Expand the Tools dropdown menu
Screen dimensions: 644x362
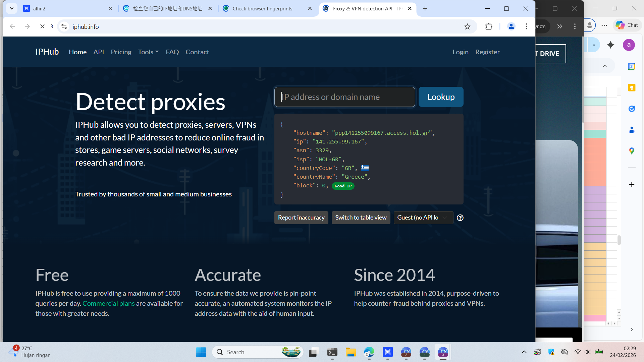(x=148, y=52)
